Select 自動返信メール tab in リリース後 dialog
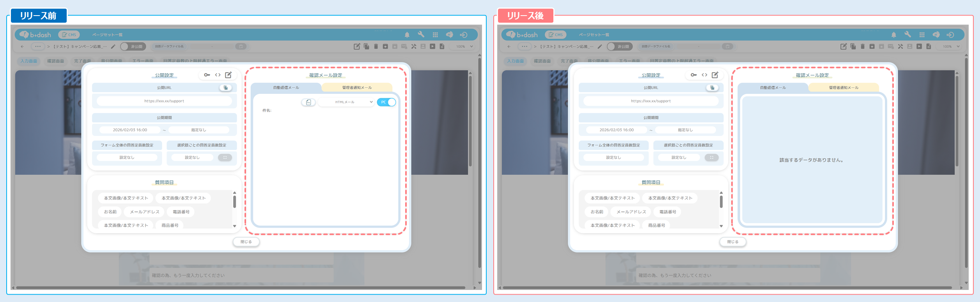 point(773,88)
